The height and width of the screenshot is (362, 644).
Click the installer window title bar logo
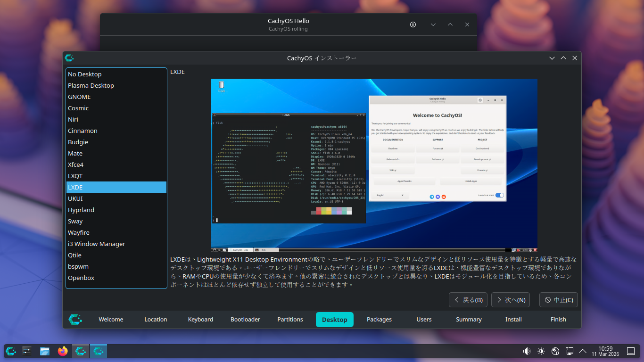(x=69, y=58)
